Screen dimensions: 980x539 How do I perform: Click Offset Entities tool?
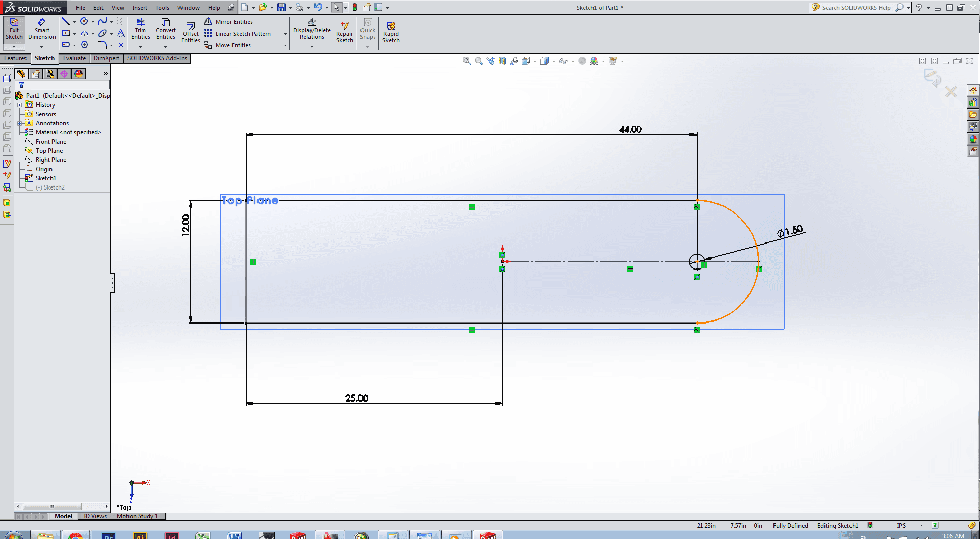pos(190,32)
